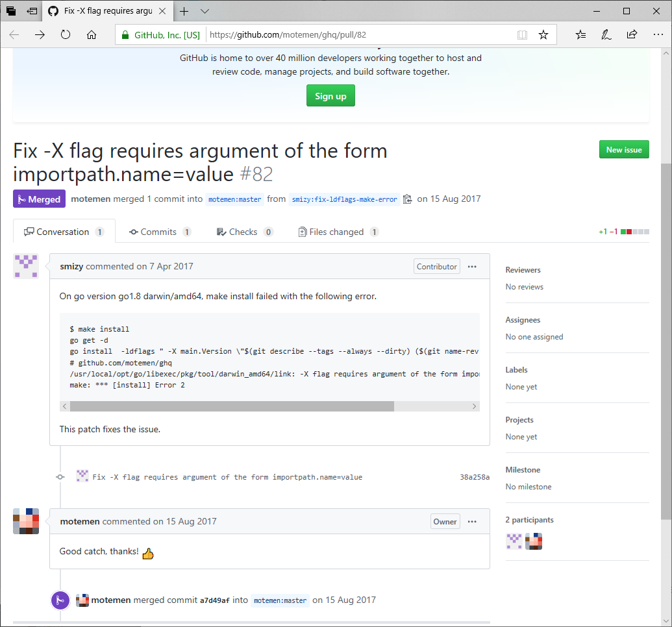The height and width of the screenshot is (627, 672).
Task: Click the New issue button
Action: point(623,149)
